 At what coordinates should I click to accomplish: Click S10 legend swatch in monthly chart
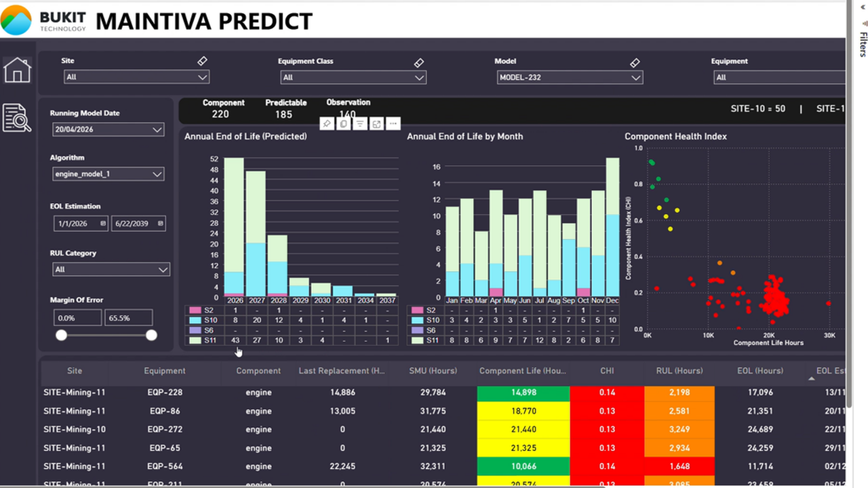click(x=418, y=321)
